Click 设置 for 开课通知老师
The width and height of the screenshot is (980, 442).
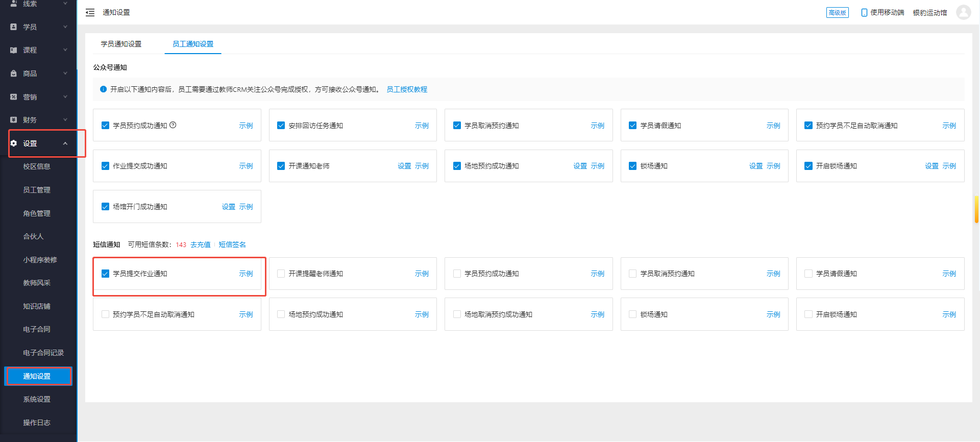pyautogui.click(x=404, y=166)
